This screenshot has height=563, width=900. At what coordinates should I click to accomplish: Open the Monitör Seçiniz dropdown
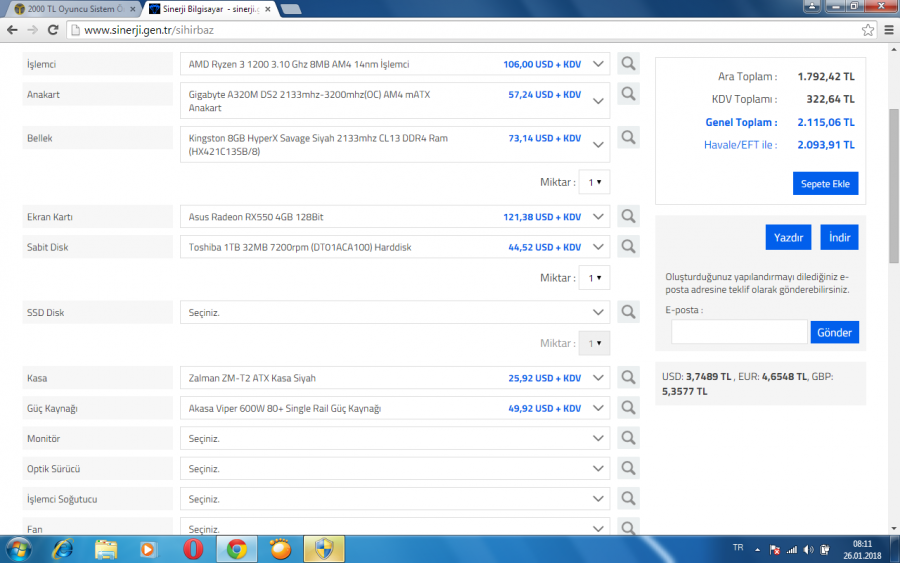pyautogui.click(x=395, y=438)
